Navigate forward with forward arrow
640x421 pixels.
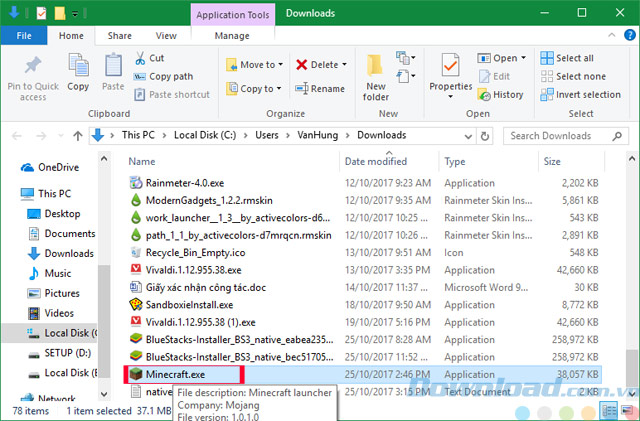pos(41,136)
